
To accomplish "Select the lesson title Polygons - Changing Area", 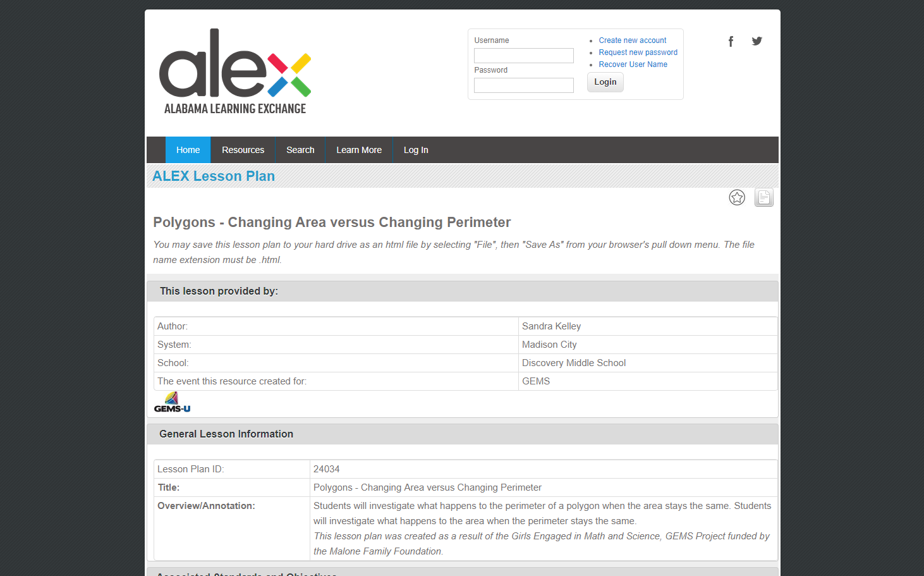I will pyautogui.click(x=332, y=222).
